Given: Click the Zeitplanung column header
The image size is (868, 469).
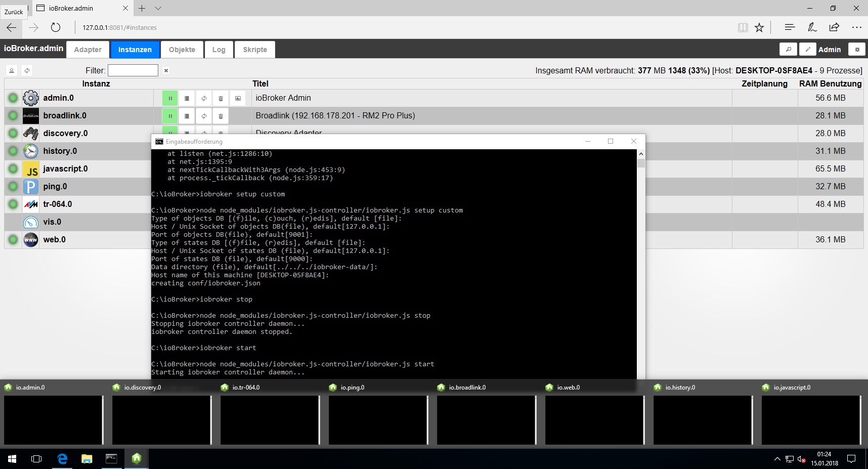Looking at the screenshot, I should click(764, 83).
